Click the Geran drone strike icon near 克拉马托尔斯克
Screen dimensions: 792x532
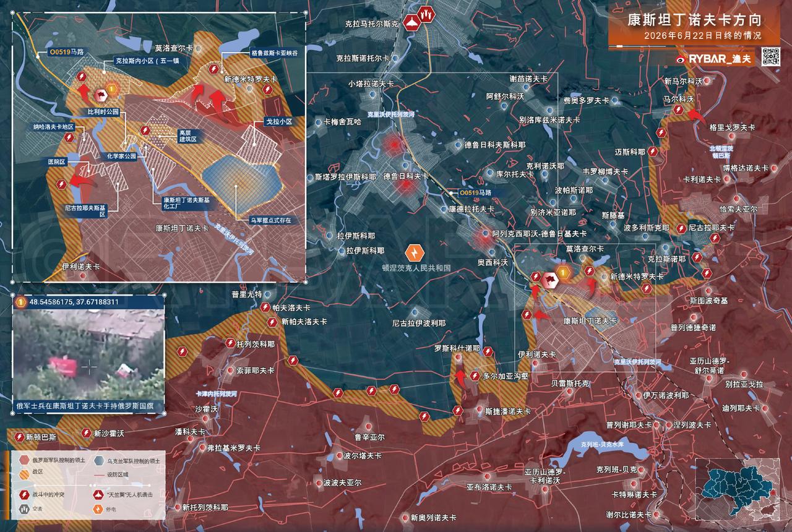pos(413,24)
